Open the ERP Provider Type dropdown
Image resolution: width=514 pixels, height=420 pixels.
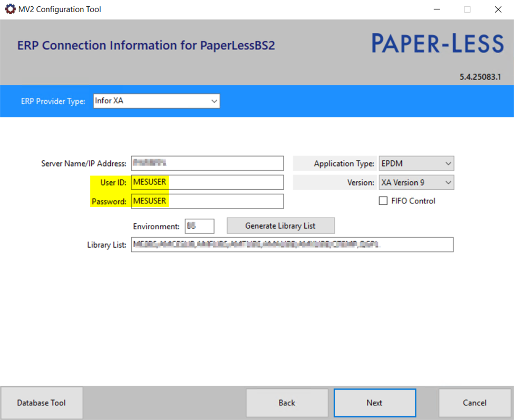[x=157, y=101]
